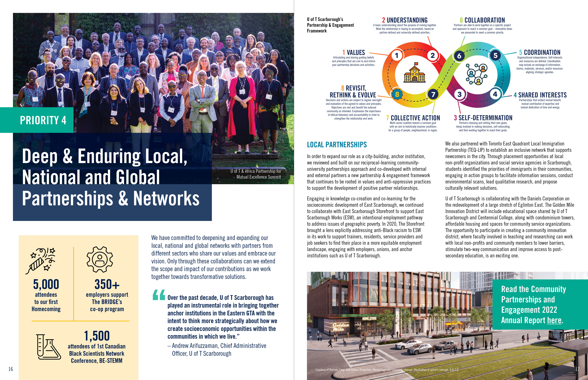
Task: Click the gear with person icon
Action: pyautogui.click(x=100, y=259)
